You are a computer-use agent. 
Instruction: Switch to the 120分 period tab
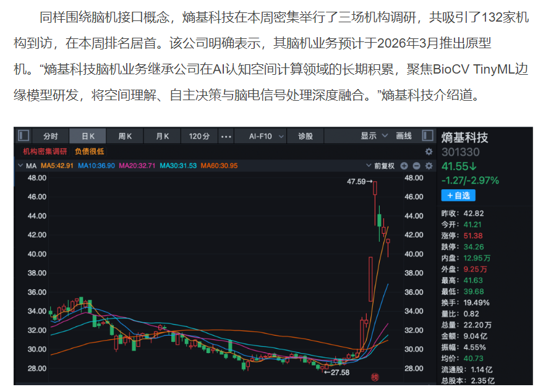coord(199,136)
